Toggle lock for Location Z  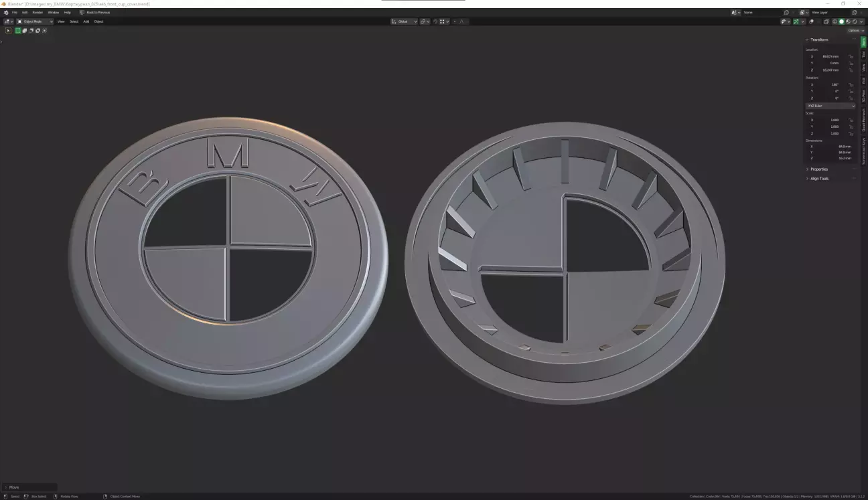(851, 70)
